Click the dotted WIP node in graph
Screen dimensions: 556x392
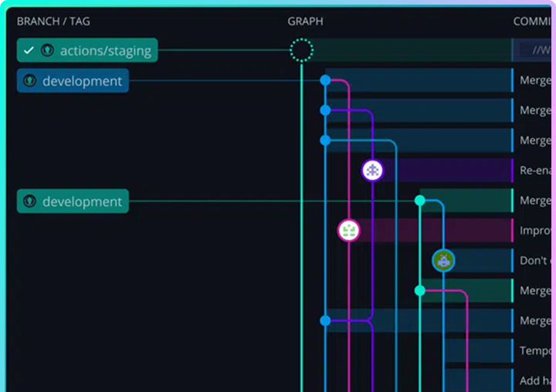click(301, 51)
